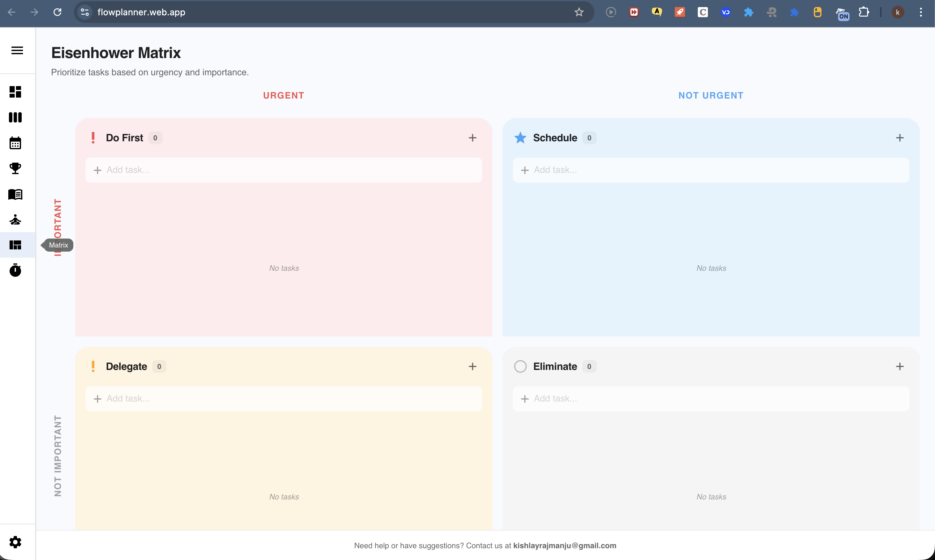Click the NOT URGENT column header
Viewport: 935px width, 560px height.
click(711, 95)
